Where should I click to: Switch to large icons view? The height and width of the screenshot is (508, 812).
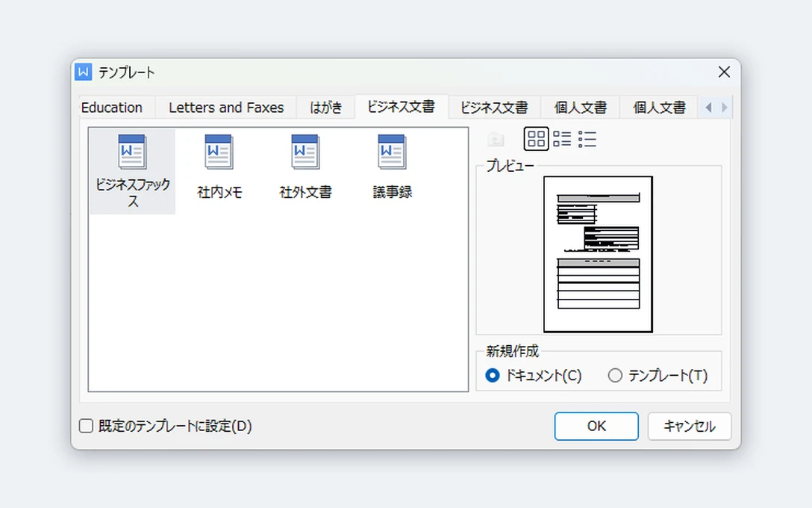pyautogui.click(x=536, y=138)
